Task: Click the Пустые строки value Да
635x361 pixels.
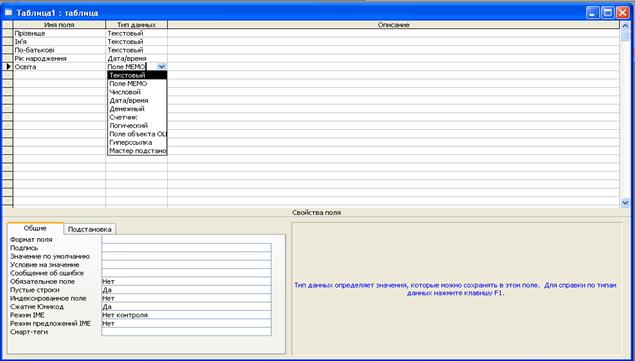Action: coord(186,290)
